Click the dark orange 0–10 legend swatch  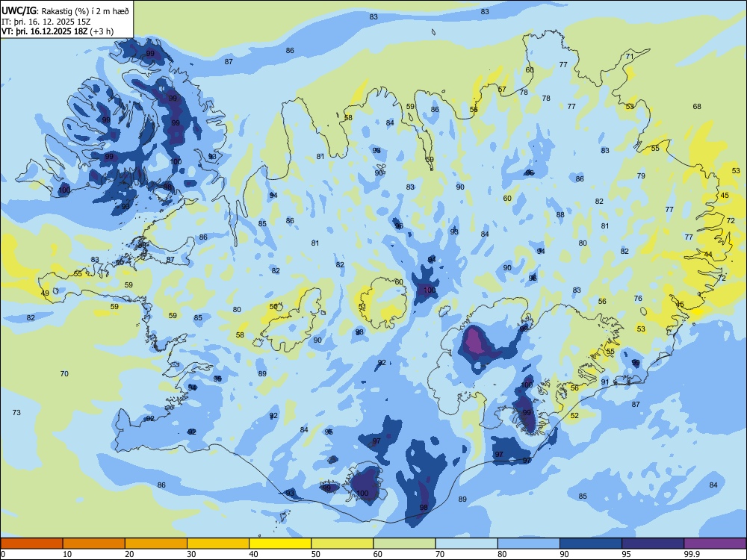pos(31,544)
